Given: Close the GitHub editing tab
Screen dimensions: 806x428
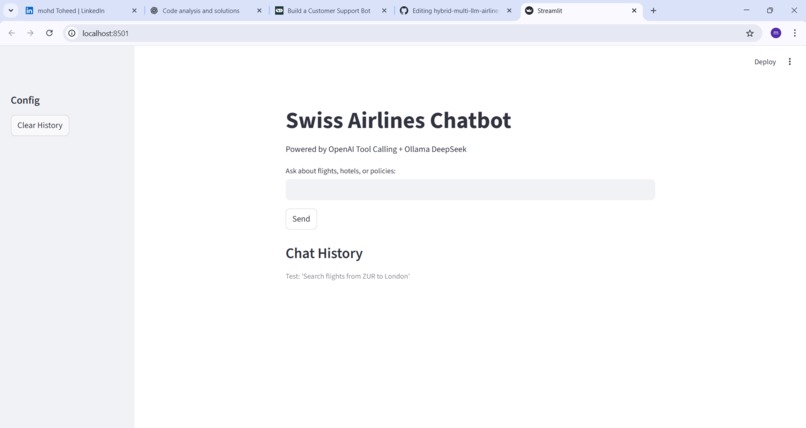Looking at the screenshot, I should pyautogui.click(x=509, y=11).
